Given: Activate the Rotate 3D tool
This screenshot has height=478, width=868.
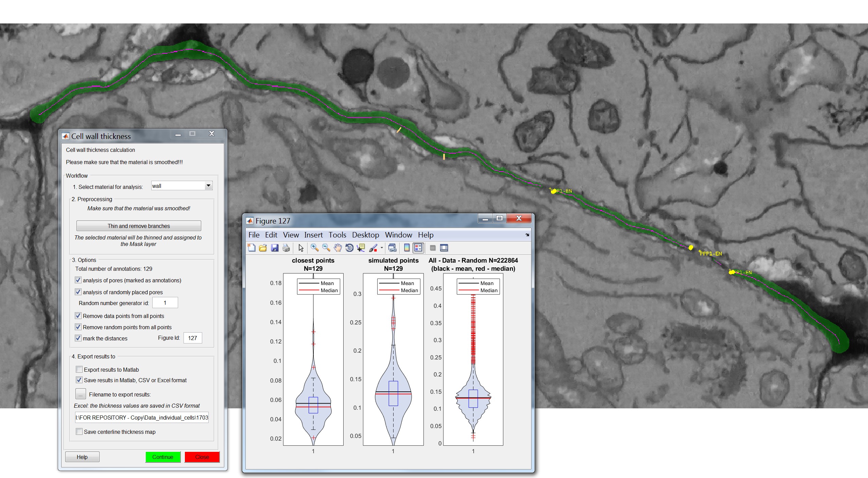Looking at the screenshot, I should tap(349, 248).
